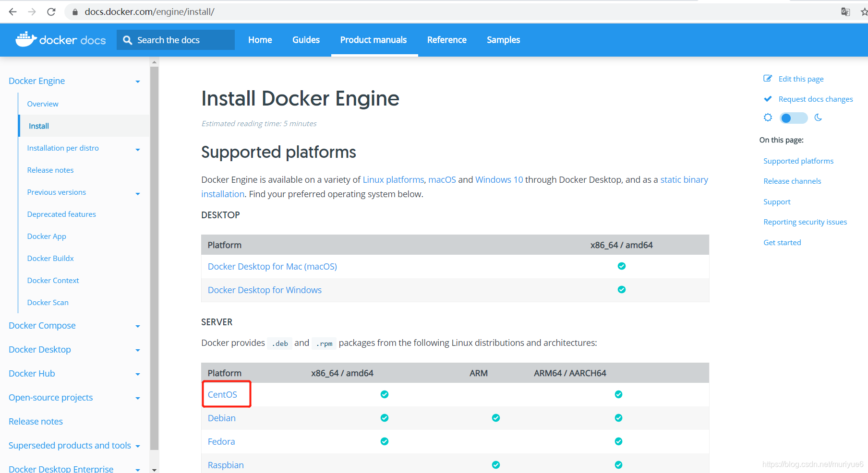Click the translate page icon in address bar

(x=845, y=12)
